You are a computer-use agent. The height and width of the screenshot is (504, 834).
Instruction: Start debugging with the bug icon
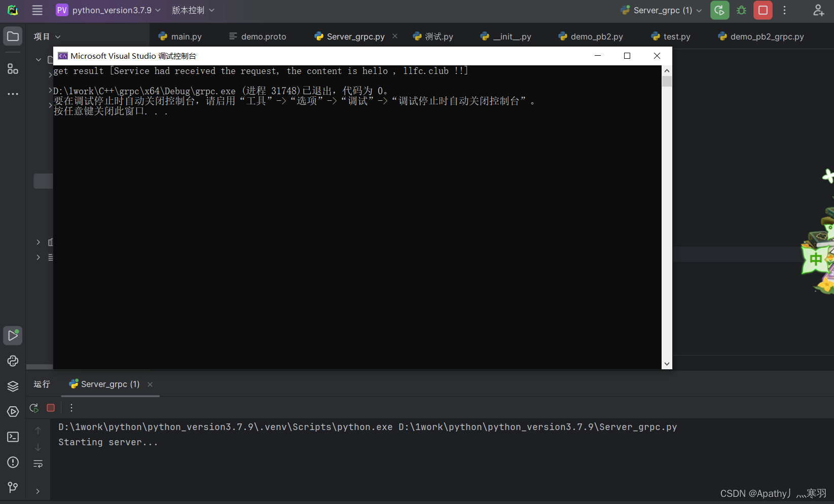coord(741,10)
